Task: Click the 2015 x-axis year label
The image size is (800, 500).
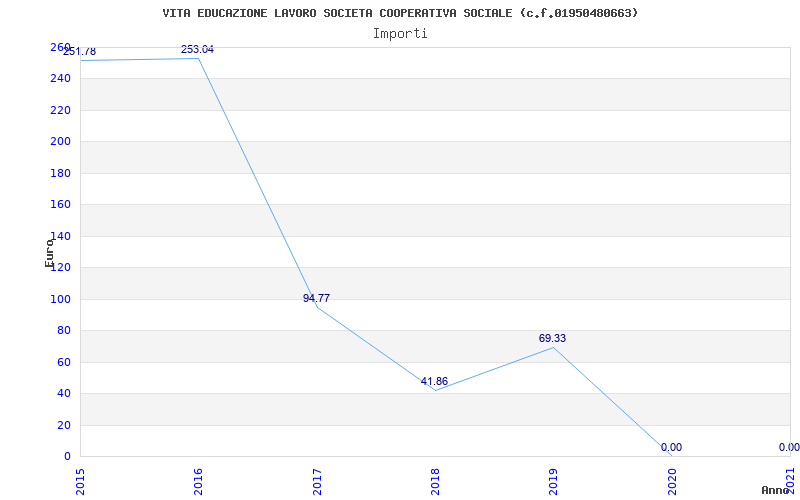Action: (80, 482)
